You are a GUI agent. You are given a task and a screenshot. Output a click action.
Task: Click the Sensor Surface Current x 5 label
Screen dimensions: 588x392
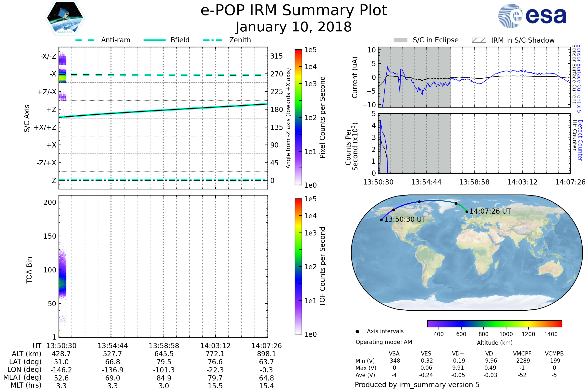click(x=579, y=78)
